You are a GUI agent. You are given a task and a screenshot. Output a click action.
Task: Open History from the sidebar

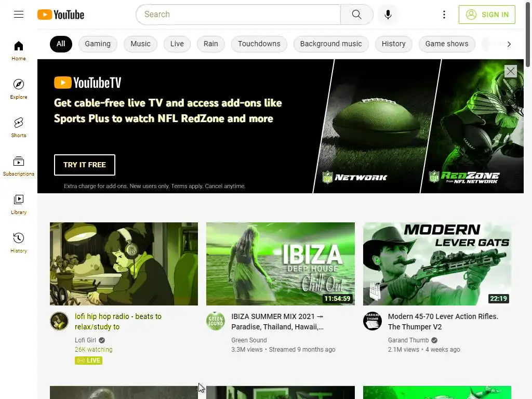(x=19, y=243)
